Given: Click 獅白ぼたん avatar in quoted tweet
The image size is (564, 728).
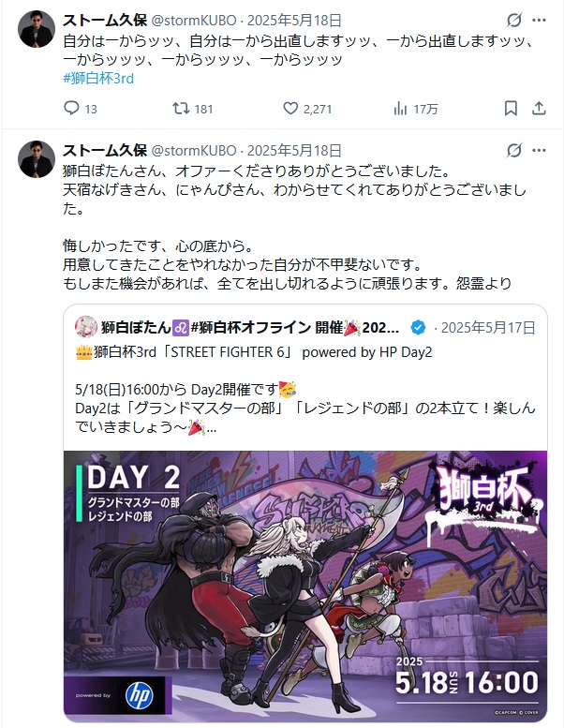Looking at the screenshot, I should (x=86, y=327).
